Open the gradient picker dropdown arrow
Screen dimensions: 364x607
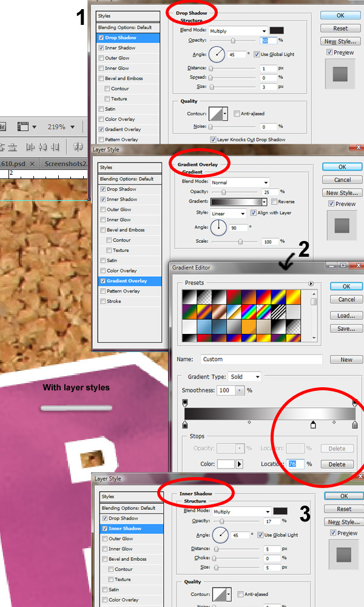(264, 202)
